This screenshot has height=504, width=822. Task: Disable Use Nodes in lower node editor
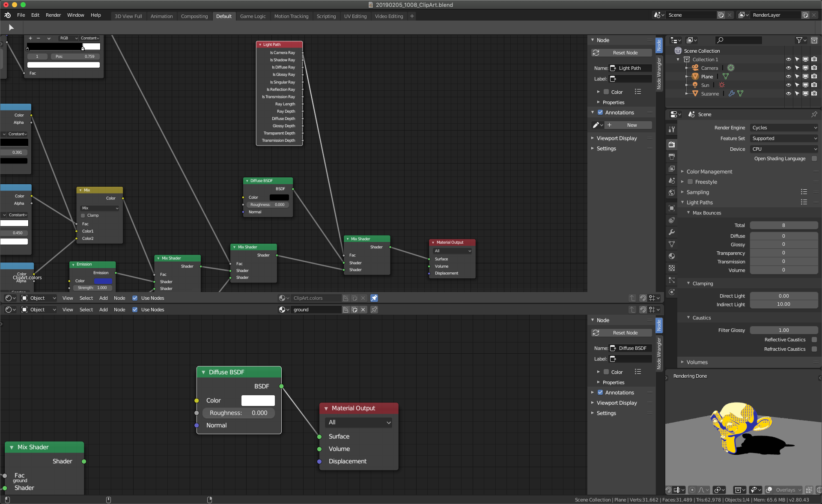(135, 310)
